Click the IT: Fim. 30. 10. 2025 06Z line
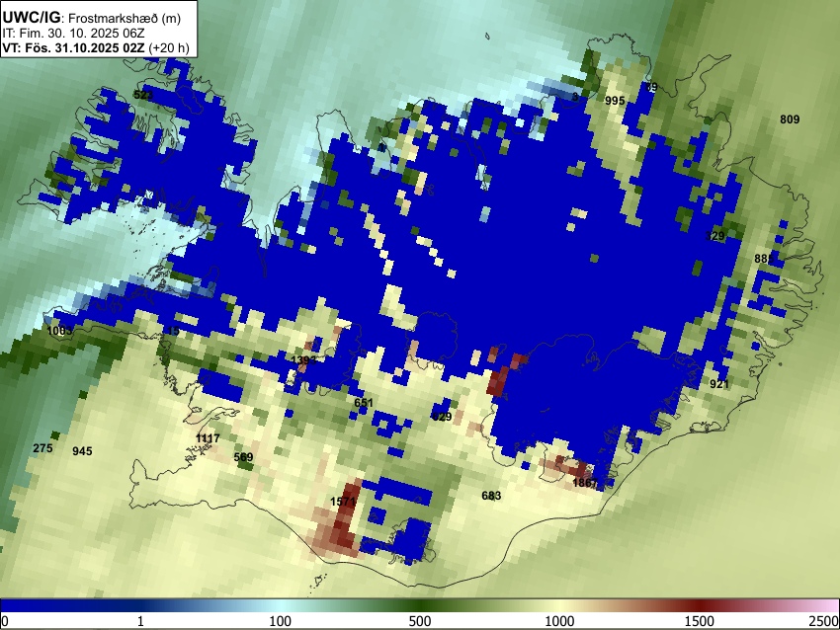This screenshot has width=840, height=630. pyautogui.click(x=73, y=34)
